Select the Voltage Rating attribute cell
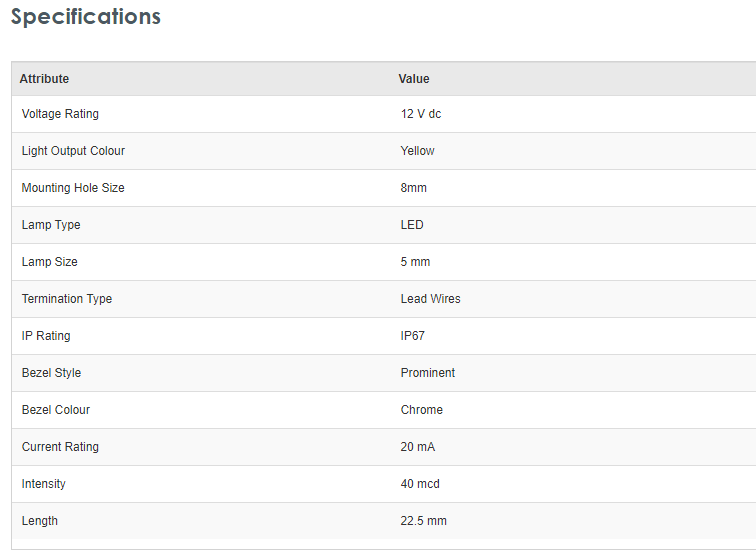Viewport: 756px width, 550px height. click(x=60, y=114)
